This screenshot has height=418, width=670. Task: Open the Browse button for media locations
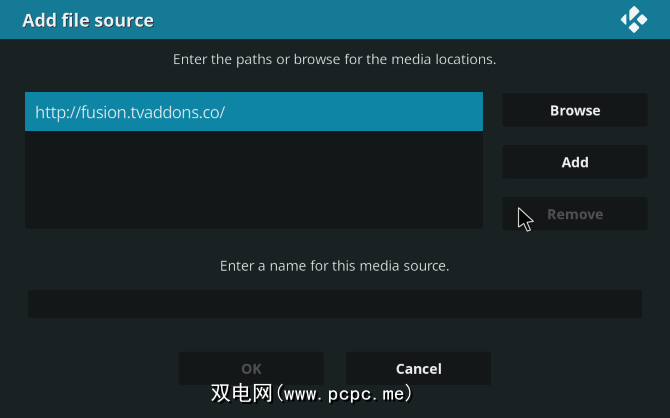point(575,110)
